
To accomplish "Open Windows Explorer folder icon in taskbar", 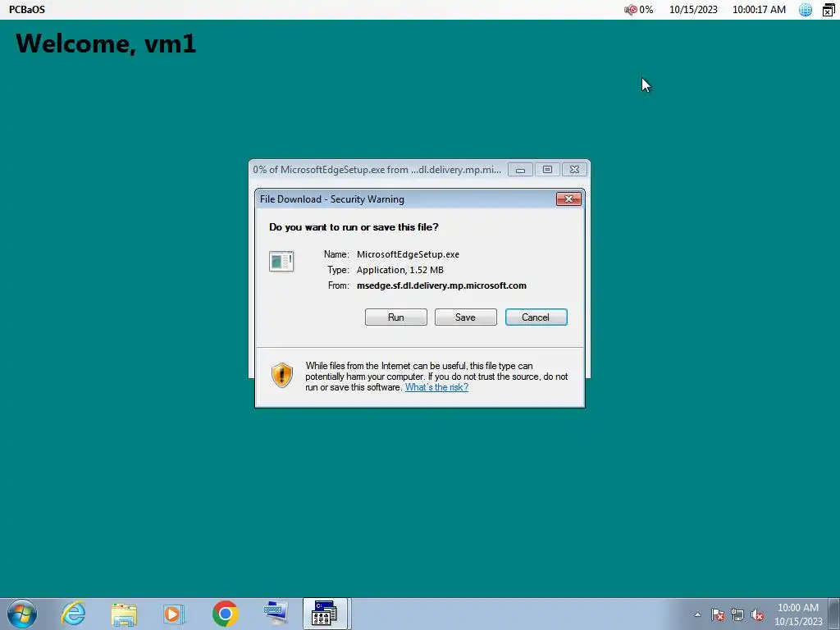I will point(124,614).
